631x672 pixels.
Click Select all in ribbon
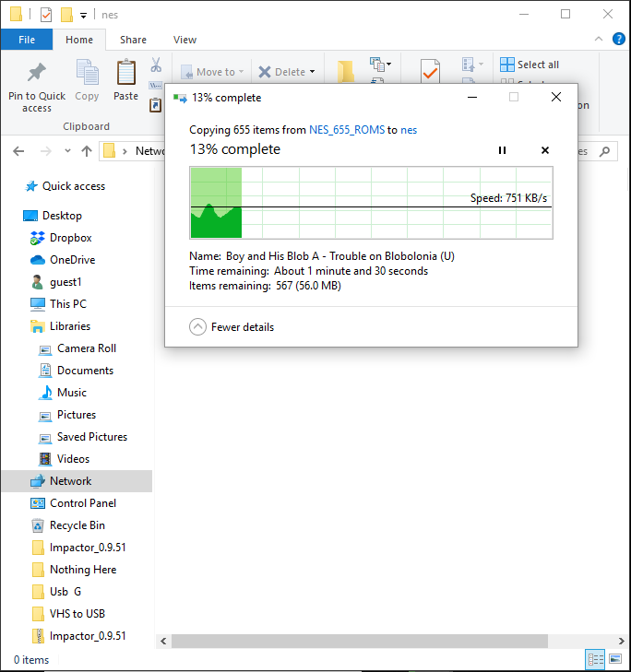point(530,65)
